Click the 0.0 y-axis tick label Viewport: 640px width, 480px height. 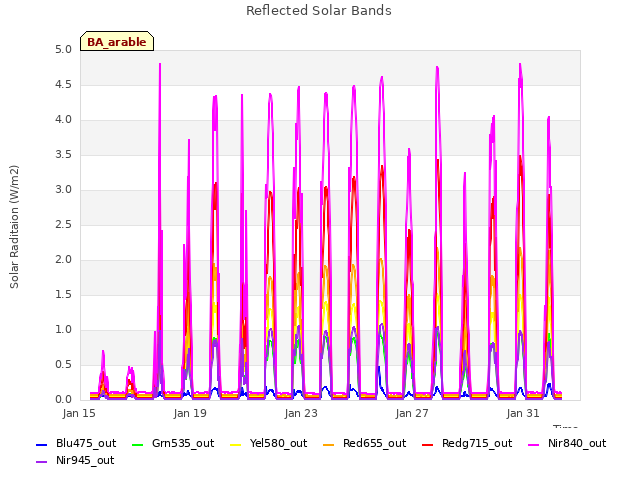click(x=63, y=400)
